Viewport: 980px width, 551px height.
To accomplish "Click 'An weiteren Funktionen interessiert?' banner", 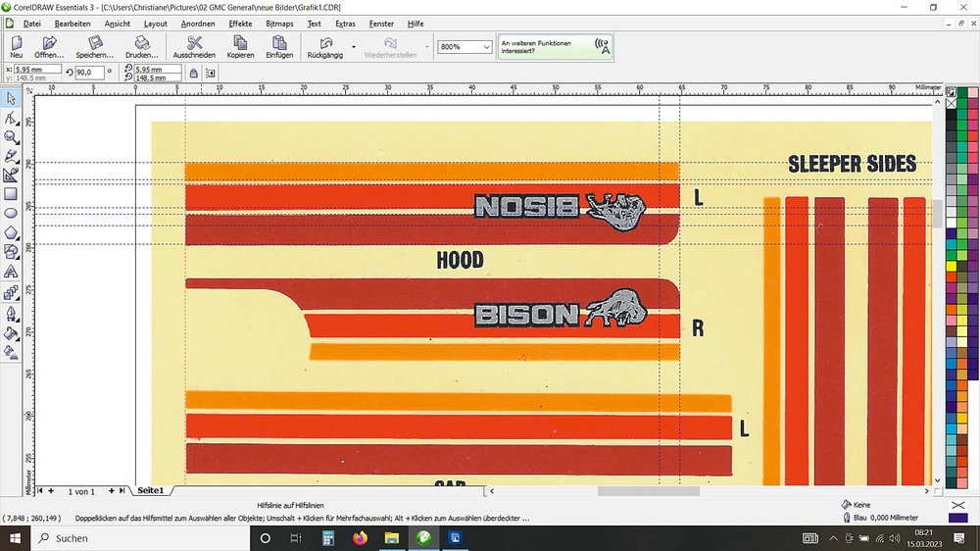I will click(x=555, y=47).
